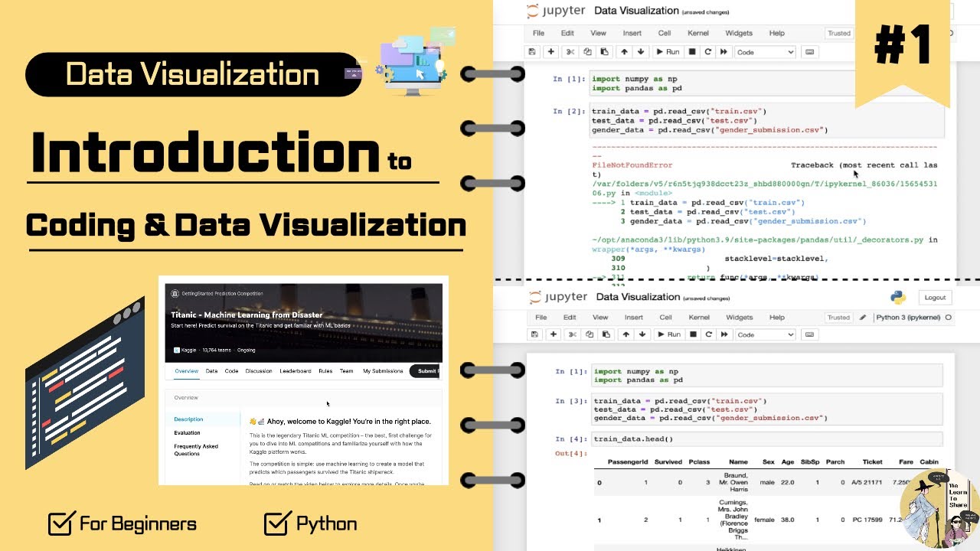Paste cells icon in lower Jupyter toolbar

pyautogui.click(x=605, y=334)
